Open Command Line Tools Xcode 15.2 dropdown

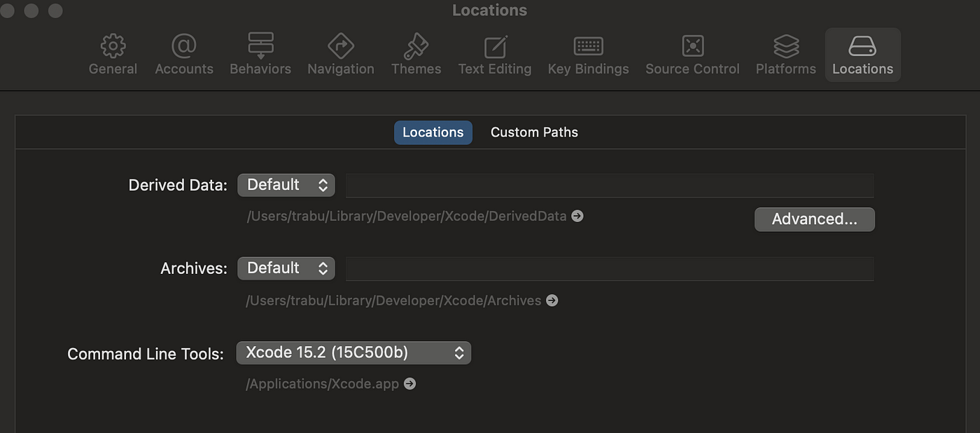[x=353, y=352]
